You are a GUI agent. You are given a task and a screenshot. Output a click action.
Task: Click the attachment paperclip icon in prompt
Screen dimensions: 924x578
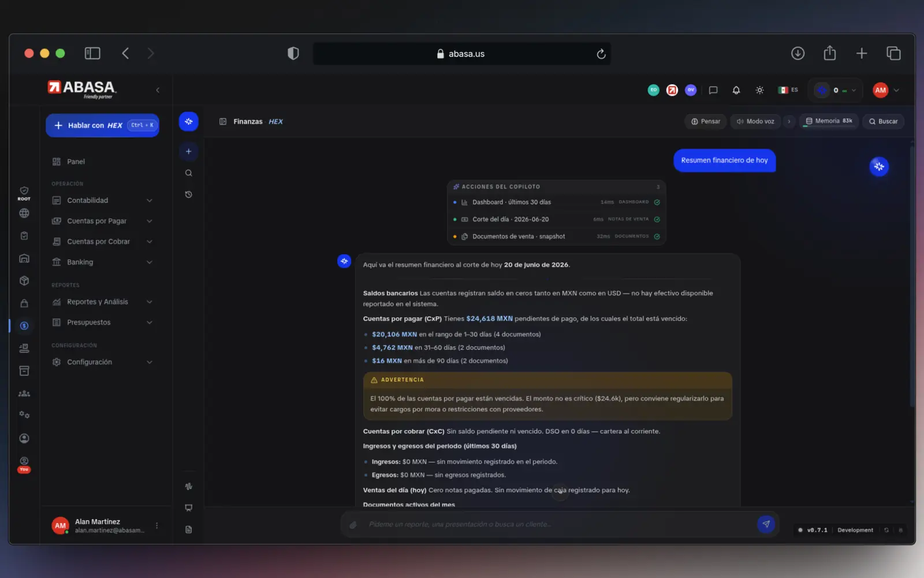(x=353, y=525)
